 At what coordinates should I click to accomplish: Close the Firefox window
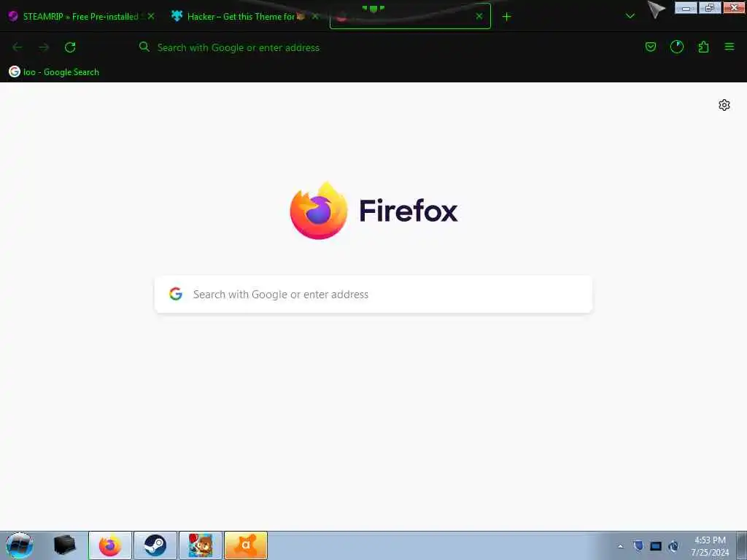click(734, 7)
